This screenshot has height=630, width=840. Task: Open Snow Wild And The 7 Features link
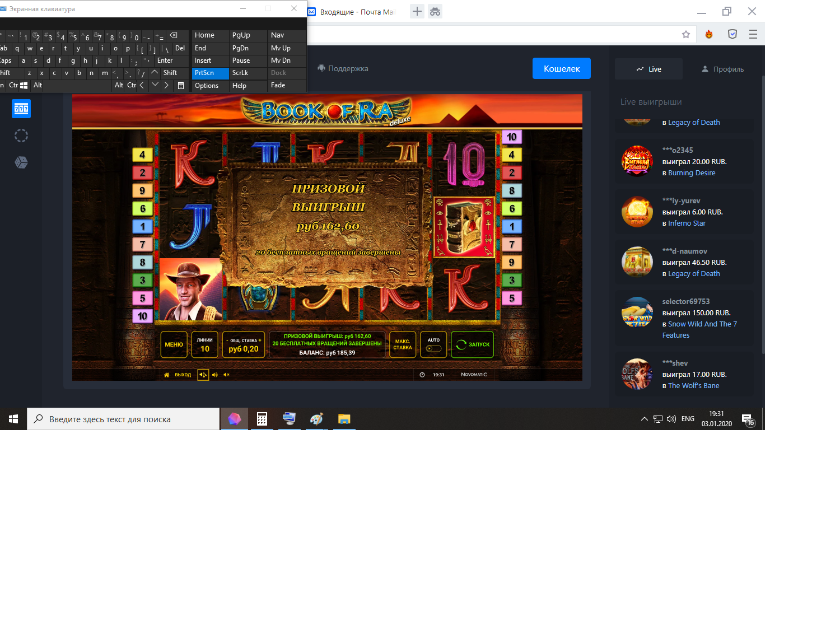coord(699,329)
